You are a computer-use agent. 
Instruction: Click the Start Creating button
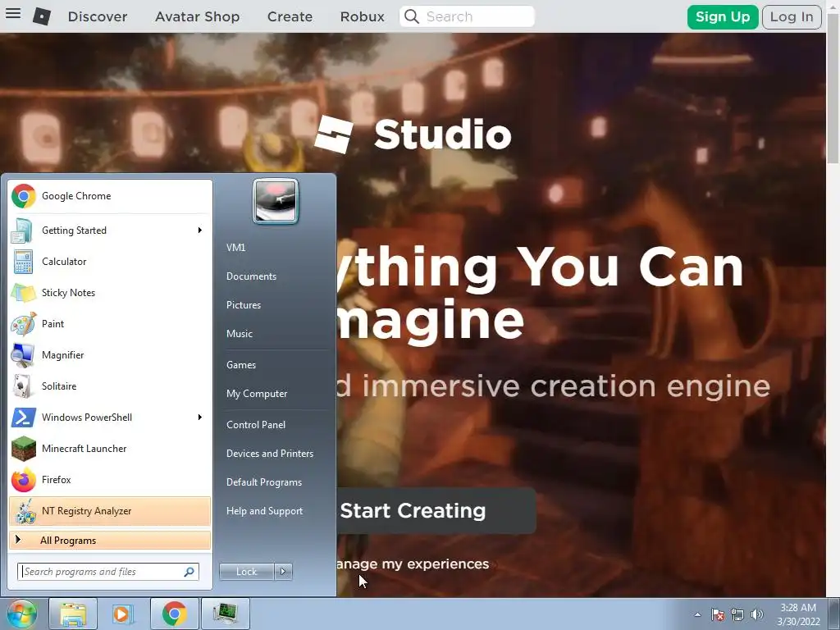pos(436,510)
